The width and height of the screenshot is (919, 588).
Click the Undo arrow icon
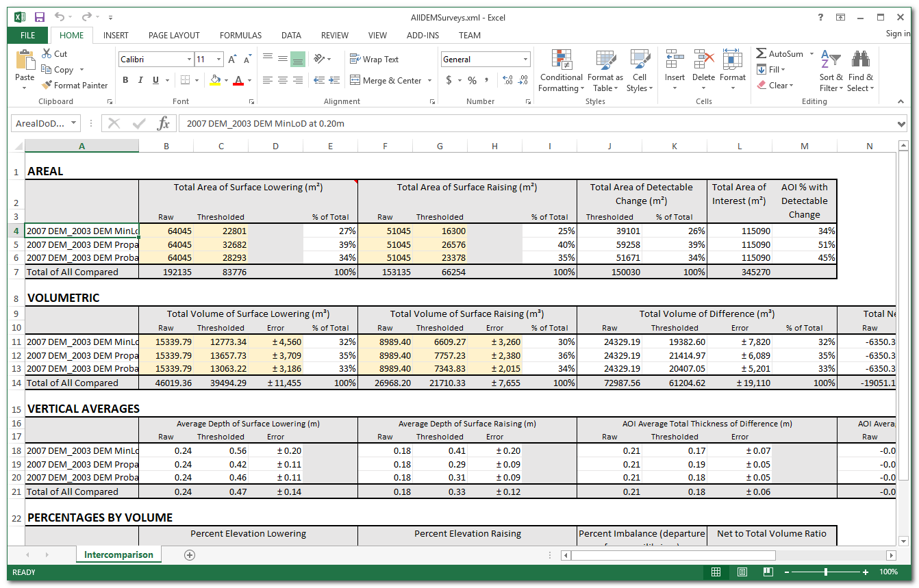click(x=60, y=17)
